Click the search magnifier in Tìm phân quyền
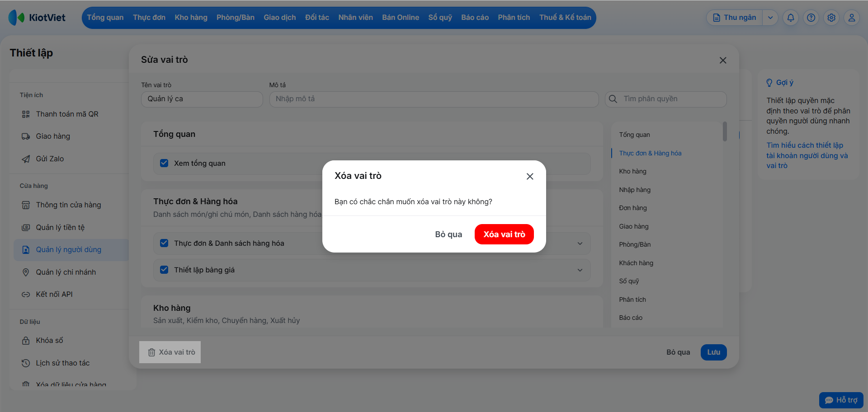868x412 pixels. click(613, 99)
